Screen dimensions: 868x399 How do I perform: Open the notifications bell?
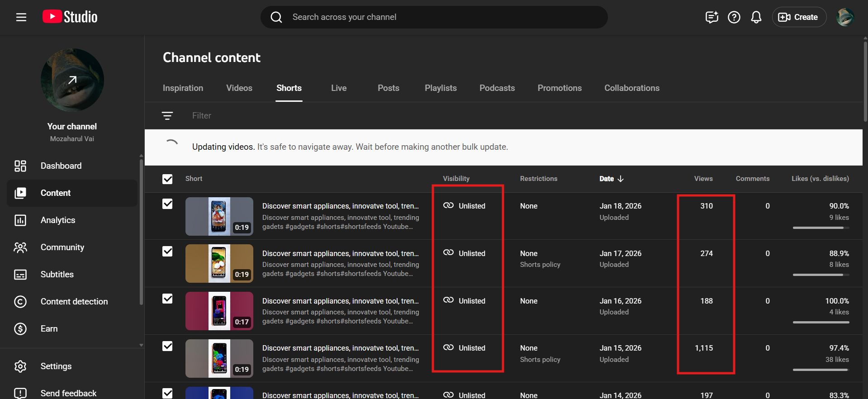click(756, 17)
